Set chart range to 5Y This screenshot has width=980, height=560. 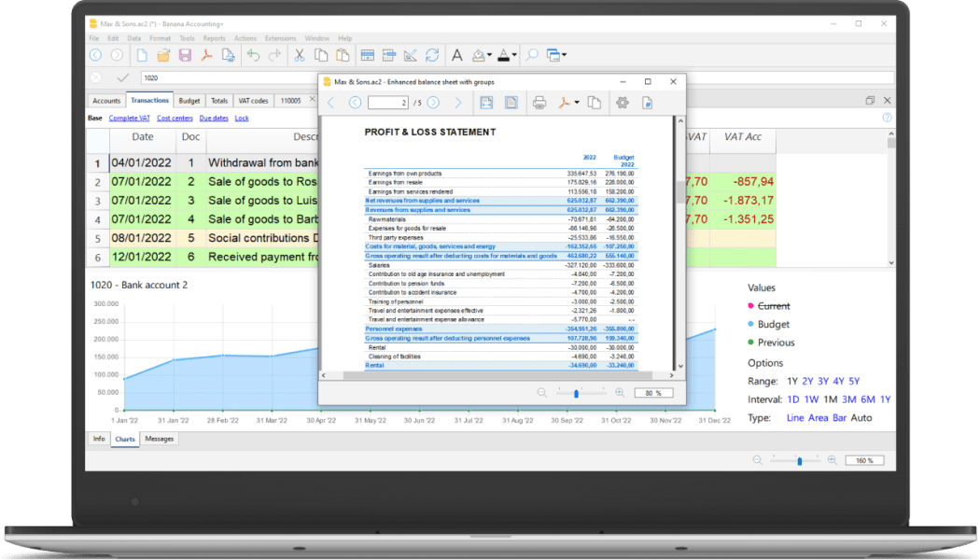(854, 381)
